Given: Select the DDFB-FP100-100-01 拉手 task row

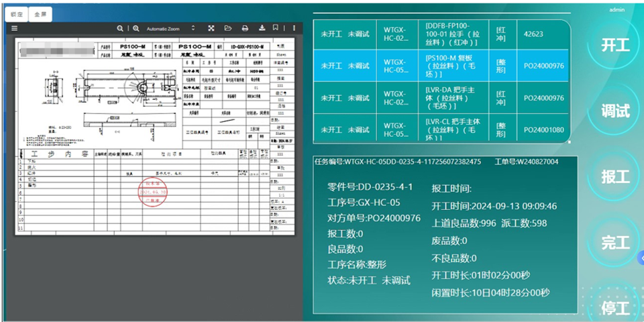Looking at the screenshot, I should [x=442, y=34].
